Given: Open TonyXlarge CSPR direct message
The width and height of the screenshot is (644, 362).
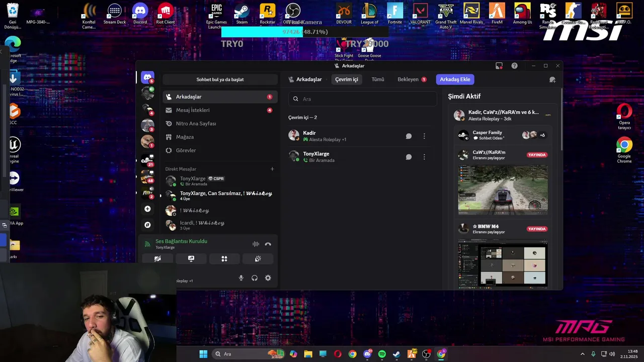Looking at the screenshot, I should click(220, 181).
